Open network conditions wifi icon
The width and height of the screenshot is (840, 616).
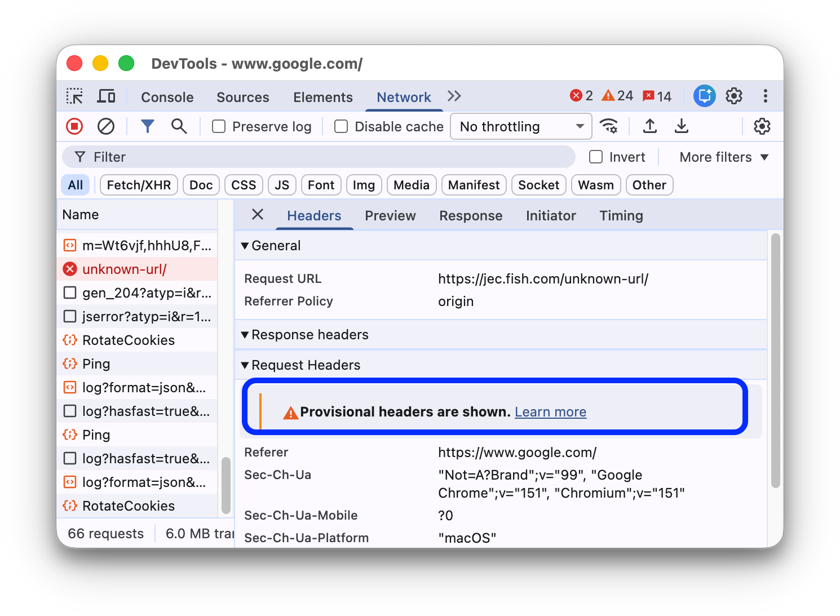(x=609, y=126)
